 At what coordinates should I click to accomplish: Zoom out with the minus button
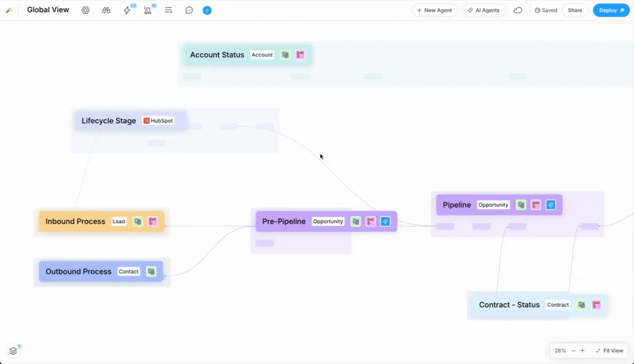(x=573, y=350)
